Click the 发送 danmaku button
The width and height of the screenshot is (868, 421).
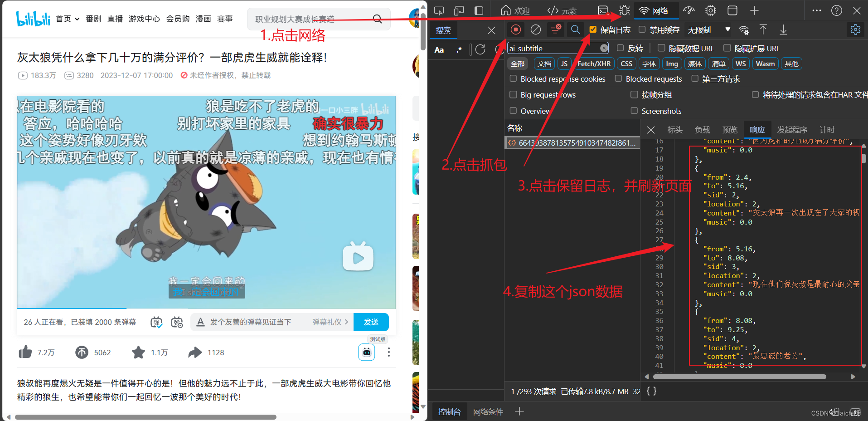(x=371, y=322)
